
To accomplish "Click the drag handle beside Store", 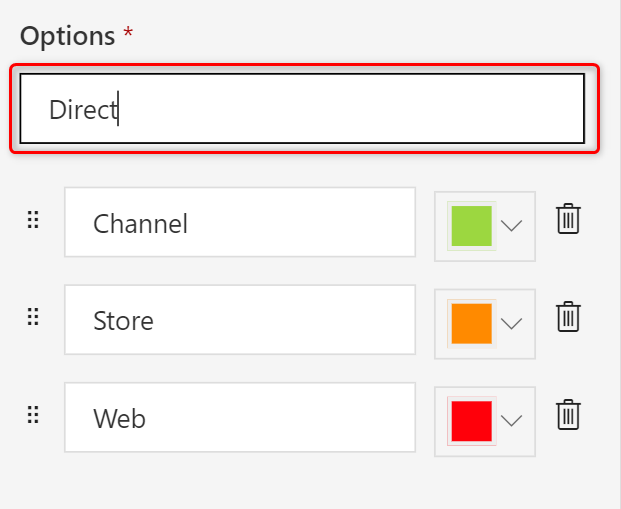I will point(33,318).
